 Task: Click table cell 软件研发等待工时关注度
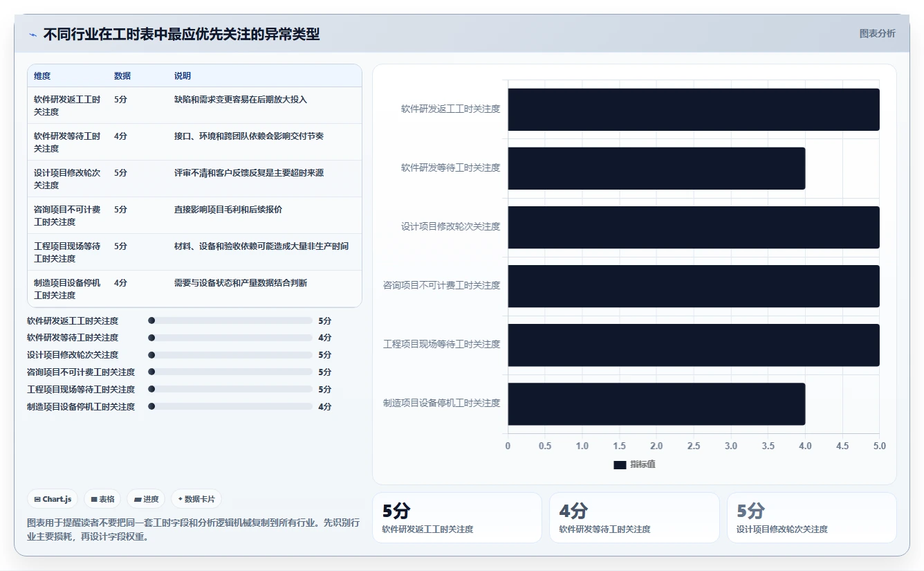(67, 142)
